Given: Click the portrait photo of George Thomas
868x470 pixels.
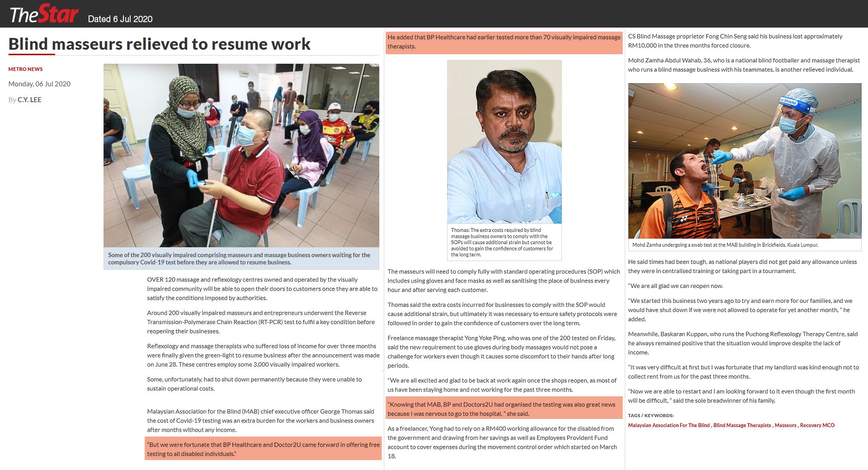Looking at the screenshot, I should [x=505, y=142].
